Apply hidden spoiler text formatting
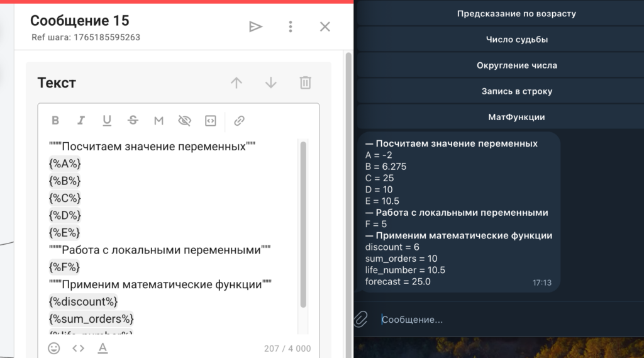 click(184, 121)
